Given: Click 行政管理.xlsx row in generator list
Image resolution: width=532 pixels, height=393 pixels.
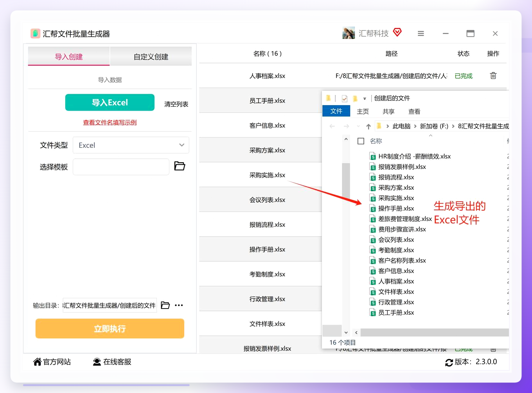Looking at the screenshot, I should point(261,299).
